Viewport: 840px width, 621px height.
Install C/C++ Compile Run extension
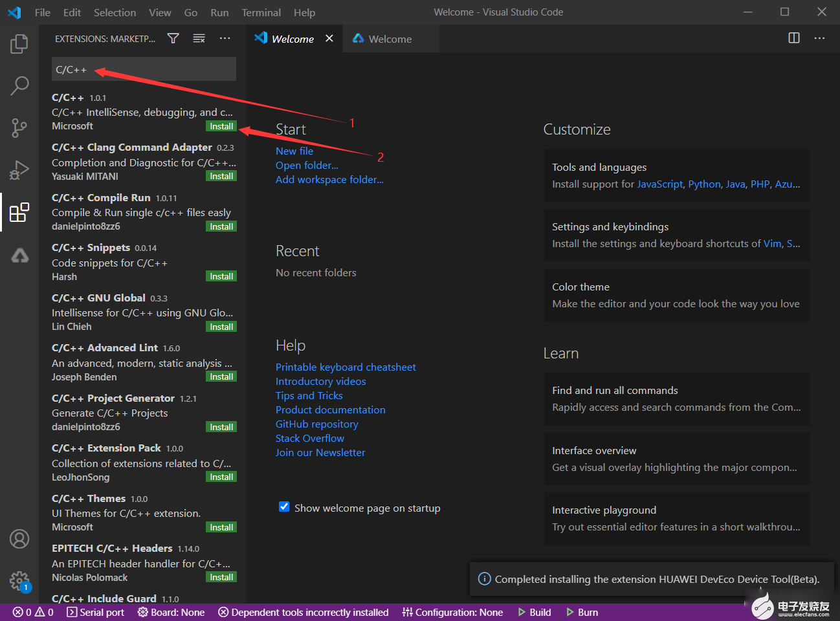pyautogui.click(x=221, y=226)
